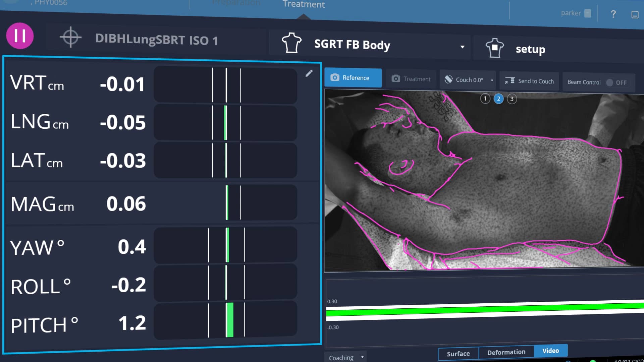Click the magenta pause button
Screen dimensions: 644x362
pyautogui.click(x=20, y=36)
